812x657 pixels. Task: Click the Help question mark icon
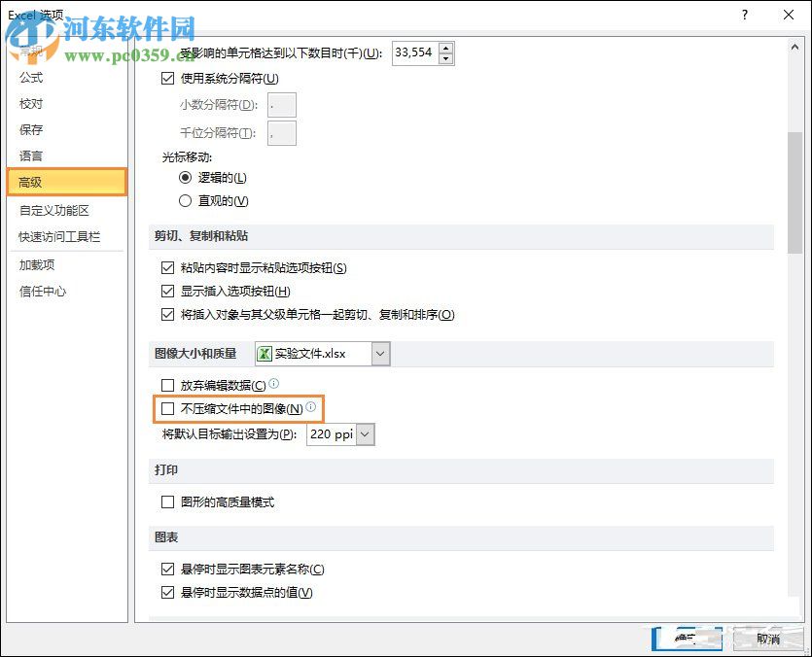pos(744,16)
